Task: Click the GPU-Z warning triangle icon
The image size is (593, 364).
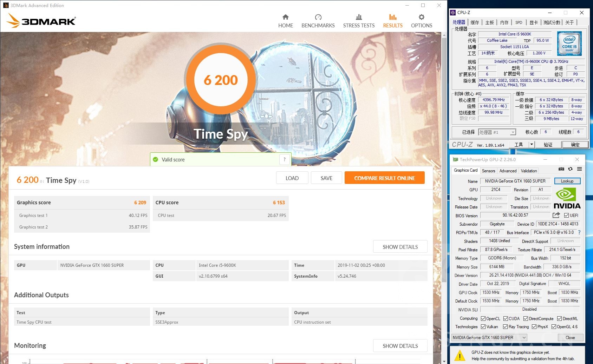Action: click(460, 356)
